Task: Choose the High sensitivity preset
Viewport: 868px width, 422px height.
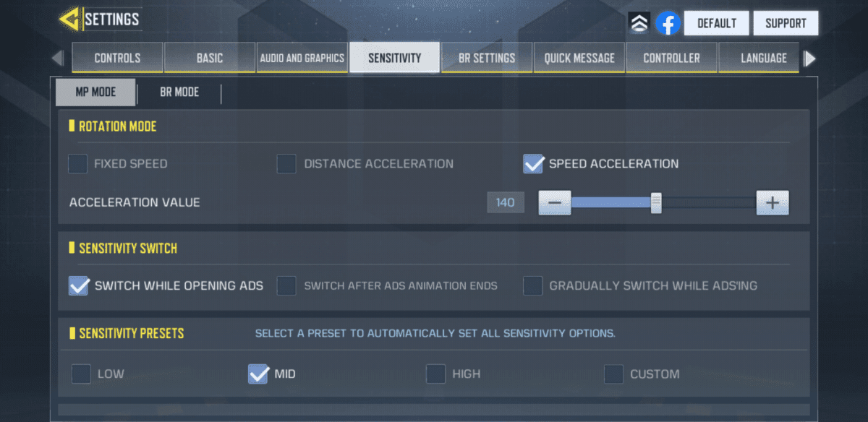Action: coord(435,374)
